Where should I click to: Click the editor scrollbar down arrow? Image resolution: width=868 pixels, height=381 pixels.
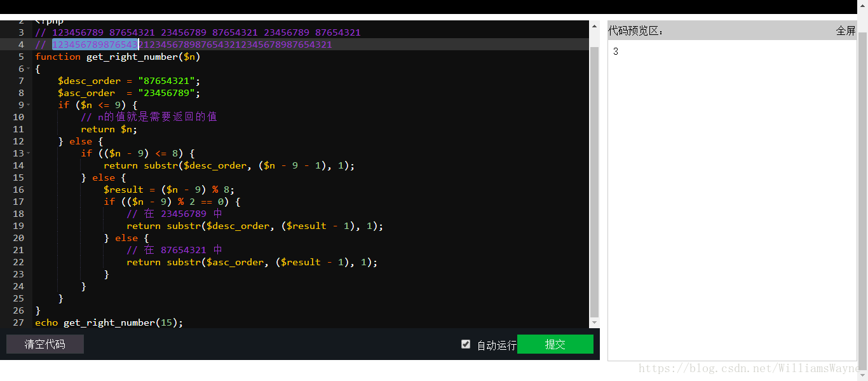click(594, 322)
